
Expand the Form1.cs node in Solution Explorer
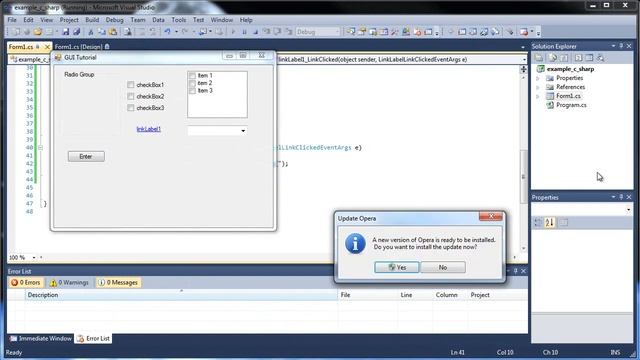coord(538,96)
